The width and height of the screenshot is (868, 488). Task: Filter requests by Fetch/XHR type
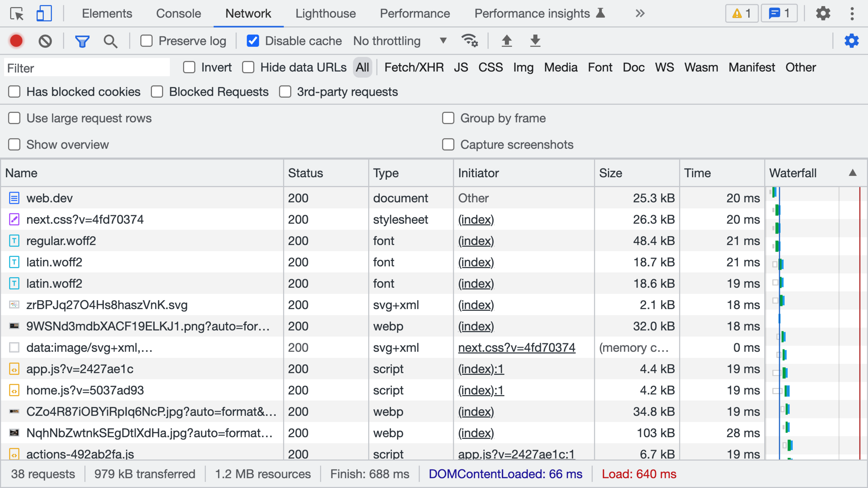(414, 67)
